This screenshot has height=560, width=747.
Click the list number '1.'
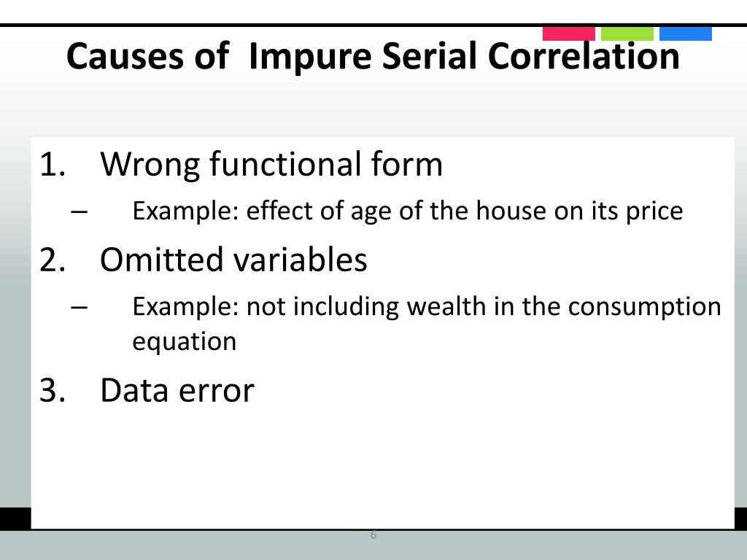pyautogui.click(x=53, y=164)
